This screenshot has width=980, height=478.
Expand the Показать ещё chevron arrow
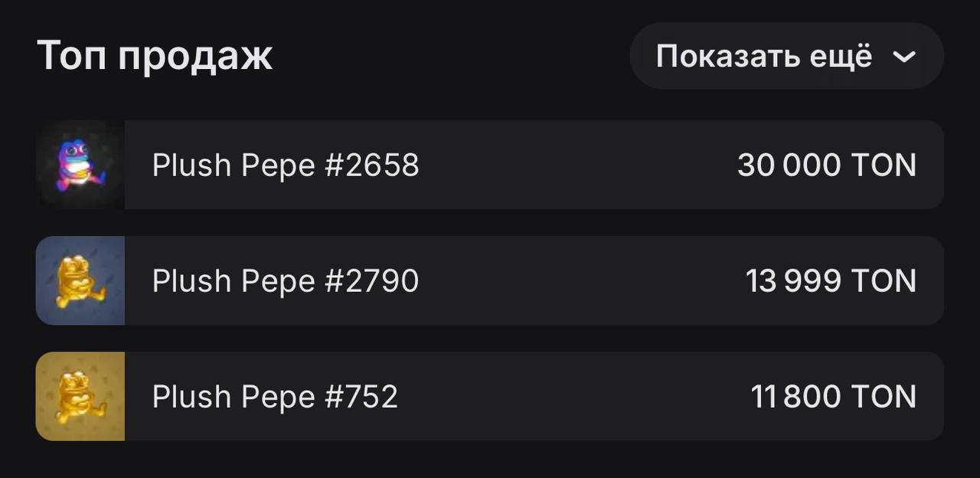click(904, 57)
